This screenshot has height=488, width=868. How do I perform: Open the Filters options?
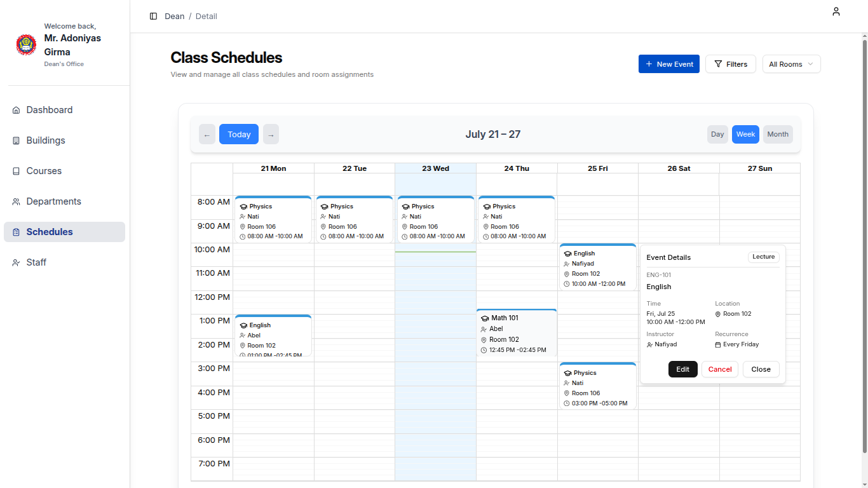pos(730,64)
